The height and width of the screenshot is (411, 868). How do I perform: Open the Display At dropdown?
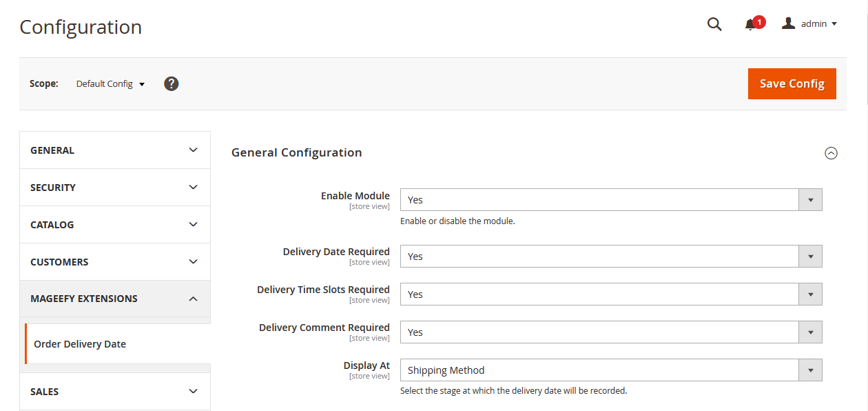[x=610, y=370]
